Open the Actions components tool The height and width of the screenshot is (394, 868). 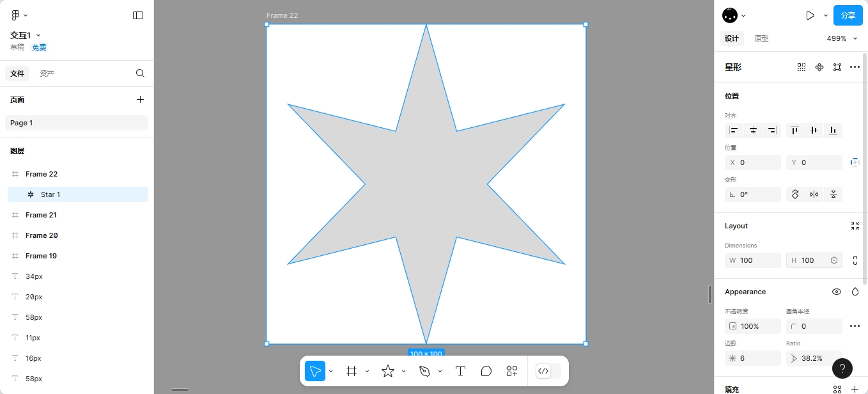click(511, 371)
